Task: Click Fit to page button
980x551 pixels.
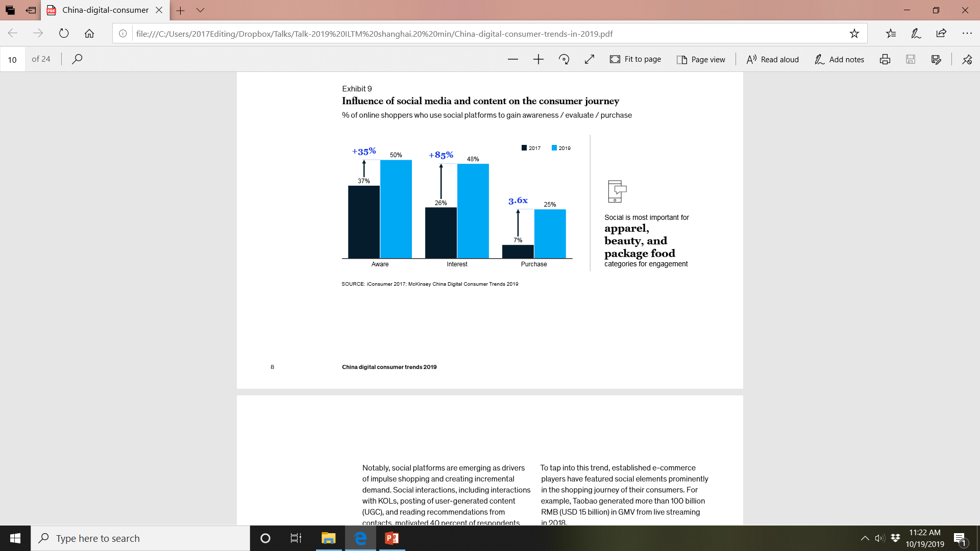Action: pos(635,59)
